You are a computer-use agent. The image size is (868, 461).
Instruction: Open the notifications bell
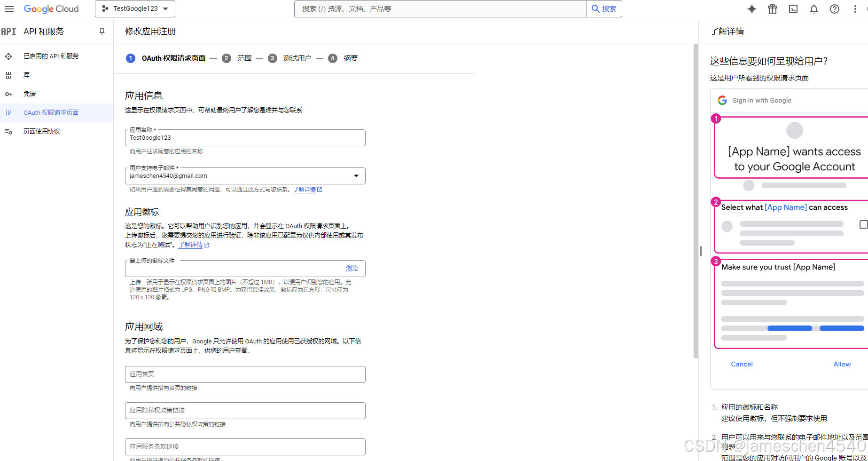(814, 9)
